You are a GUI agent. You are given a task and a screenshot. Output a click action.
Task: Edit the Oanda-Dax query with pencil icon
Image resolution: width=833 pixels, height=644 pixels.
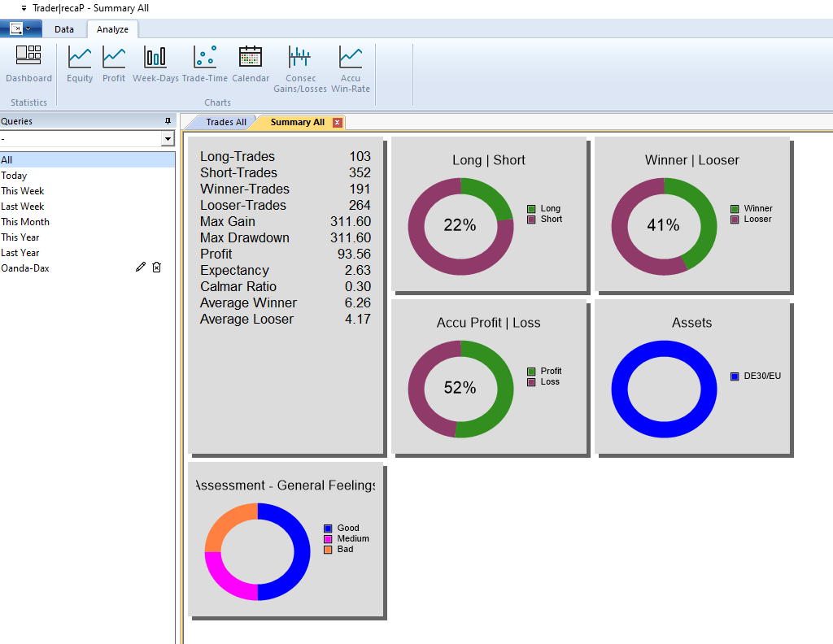pos(141,268)
